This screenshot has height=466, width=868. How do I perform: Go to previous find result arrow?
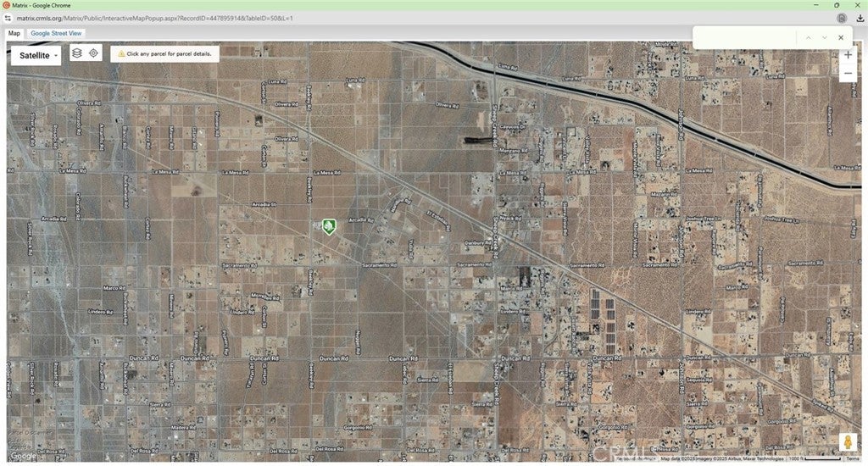pos(809,38)
